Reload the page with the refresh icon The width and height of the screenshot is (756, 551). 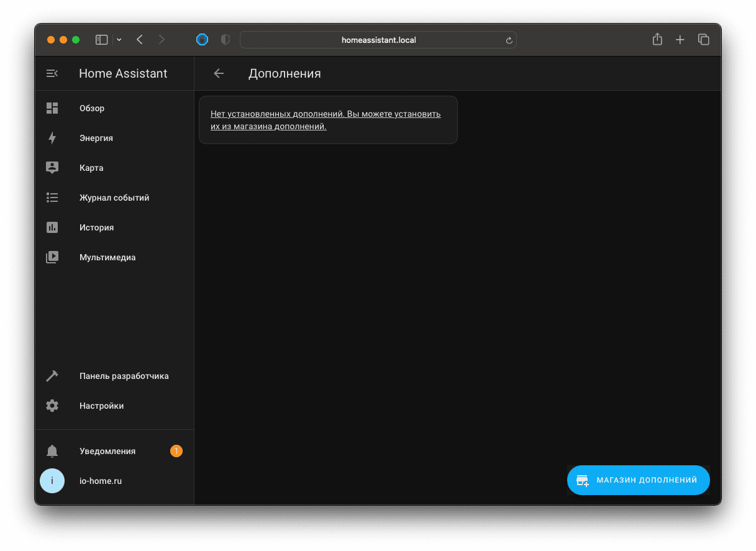click(x=509, y=39)
